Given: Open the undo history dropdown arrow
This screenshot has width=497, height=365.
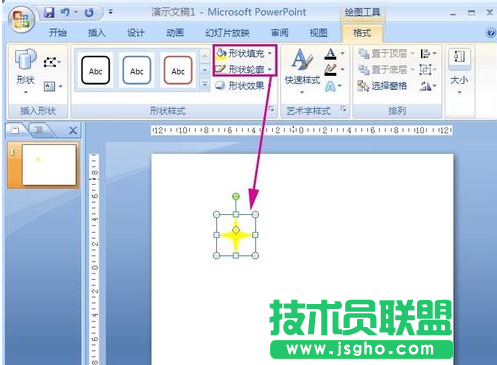Looking at the screenshot, I should (76, 12).
